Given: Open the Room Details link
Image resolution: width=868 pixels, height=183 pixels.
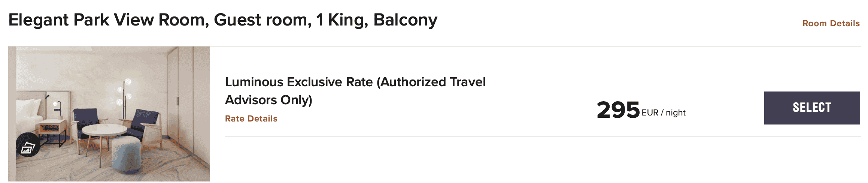Looking at the screenshot, I should (831, 23).
